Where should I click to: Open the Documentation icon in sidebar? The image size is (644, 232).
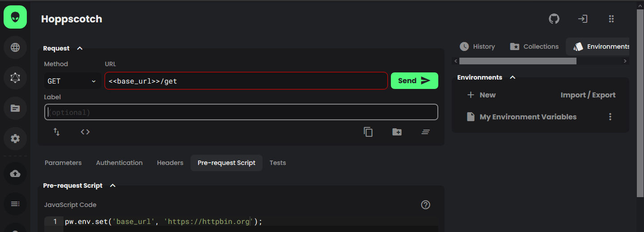(x=15, y=108)
